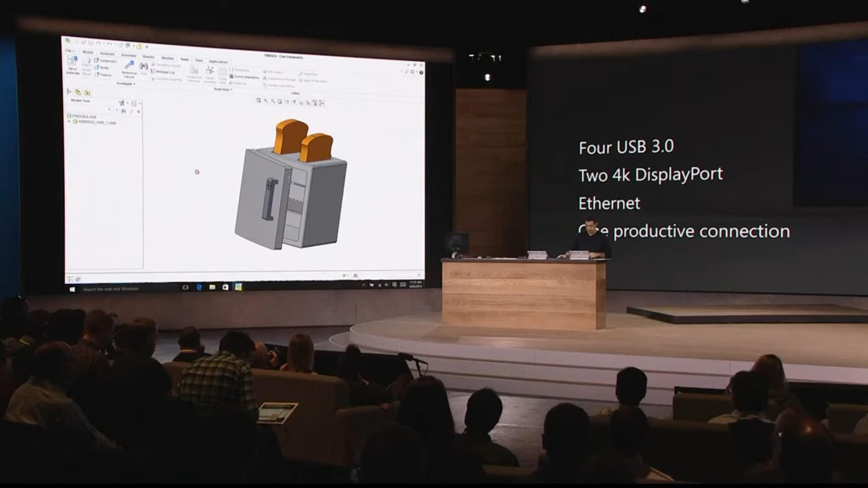The height and width of the screenshot is (488, 868).
Task: Switch to the Model ribbon tab
Action: pos(88,52)
